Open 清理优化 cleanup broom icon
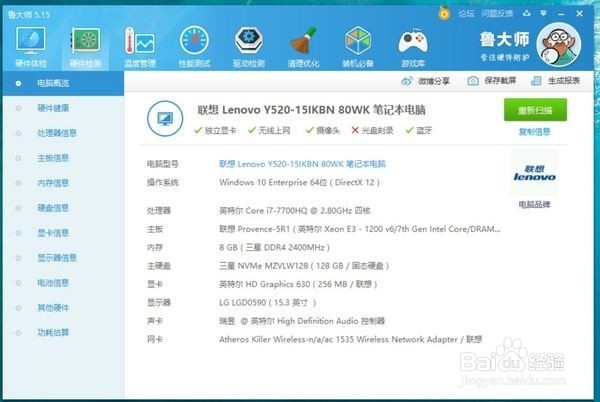Viewport: 600px width, 402px height. point(303,47)
